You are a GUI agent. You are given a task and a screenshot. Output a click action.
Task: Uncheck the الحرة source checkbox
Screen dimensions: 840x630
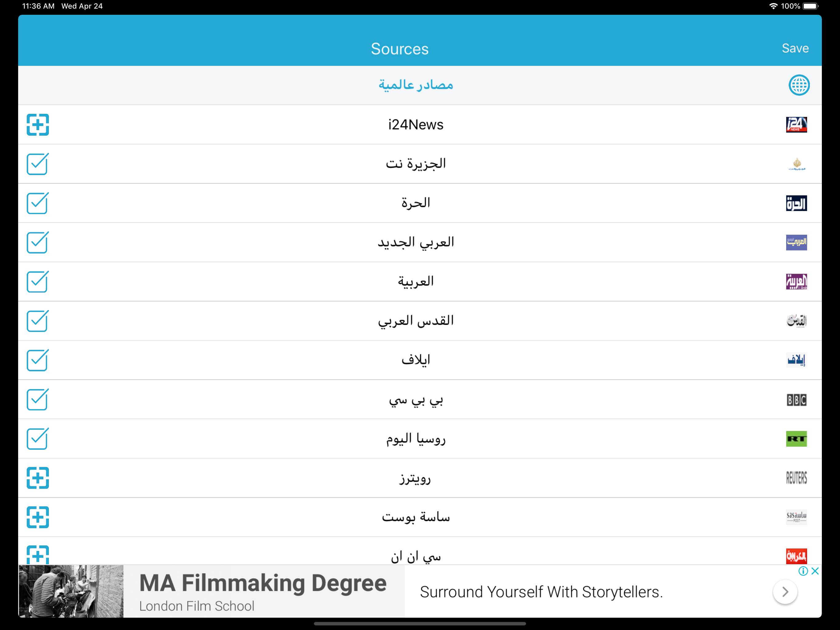point(38,203)
